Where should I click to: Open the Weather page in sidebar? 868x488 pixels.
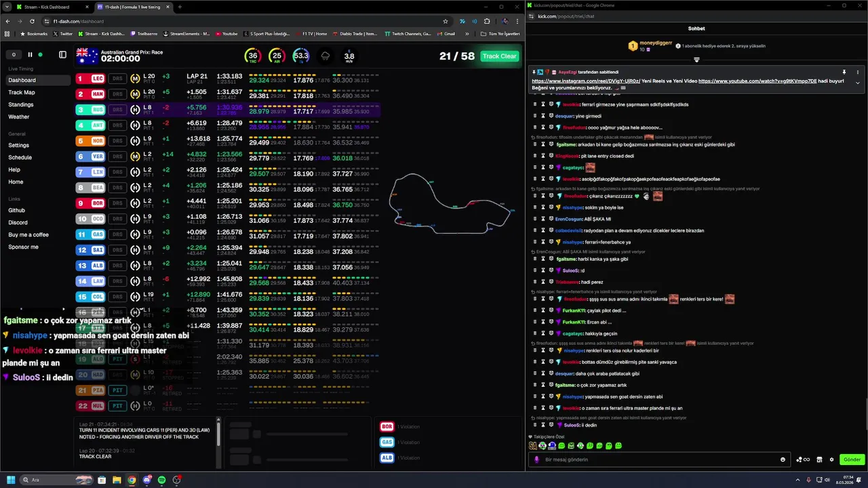tap(19, 117)
